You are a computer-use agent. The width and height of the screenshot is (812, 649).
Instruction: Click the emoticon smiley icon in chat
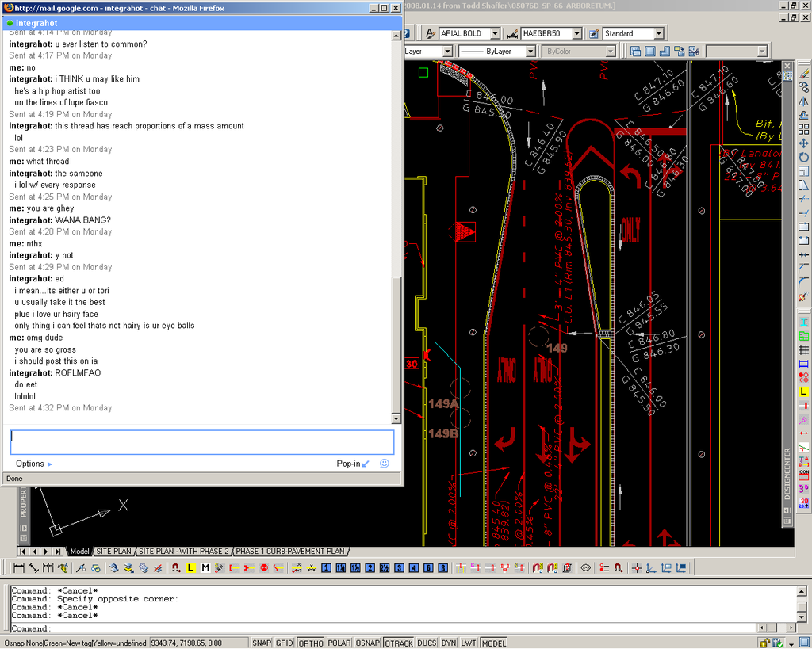tap(385, 464)
